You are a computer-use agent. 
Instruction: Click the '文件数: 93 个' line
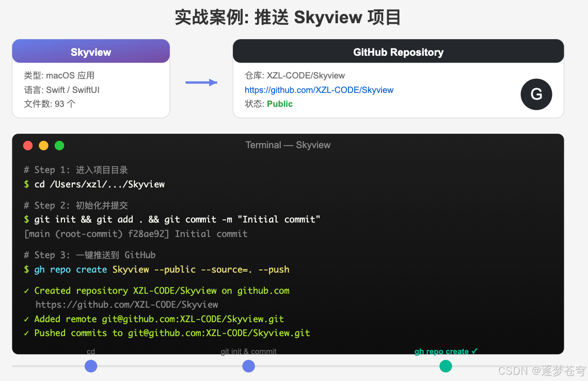click(x=50, y=104)
